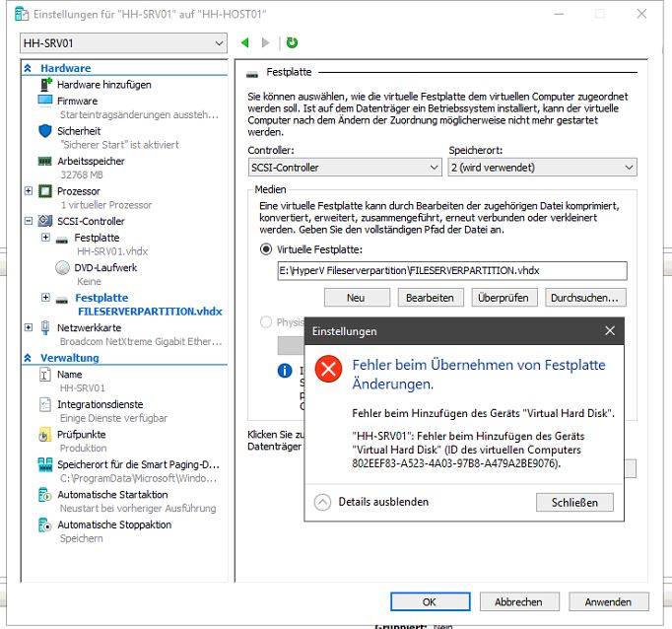Screen dimensions: 672x629
Task: Click the Automatische Stoppaktion icon
Action: point(45,524)
